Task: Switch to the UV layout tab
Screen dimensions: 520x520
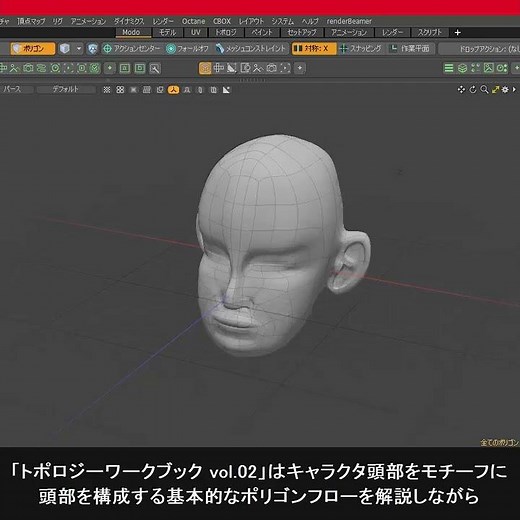Action: [195, 32]
